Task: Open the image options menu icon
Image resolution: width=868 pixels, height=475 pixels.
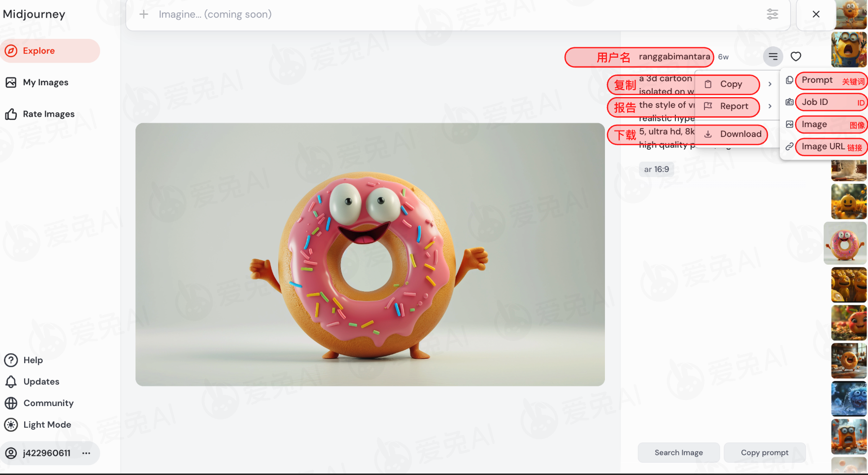Action: pos(773,56)
